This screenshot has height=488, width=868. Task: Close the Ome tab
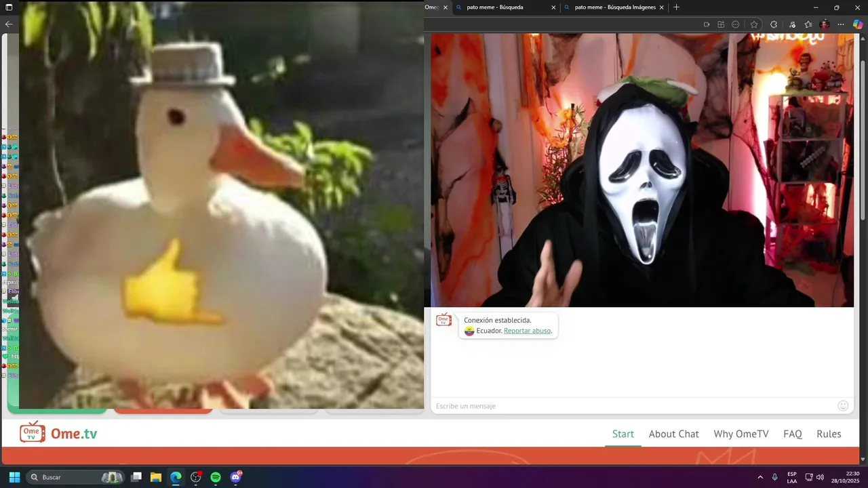coord(446,7)
